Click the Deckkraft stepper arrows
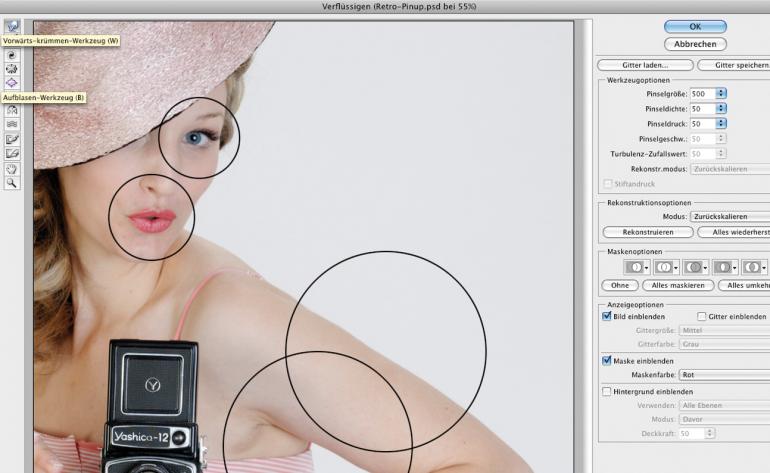The width and height of the screenshot is (770, 473). [x=710, y=433]
